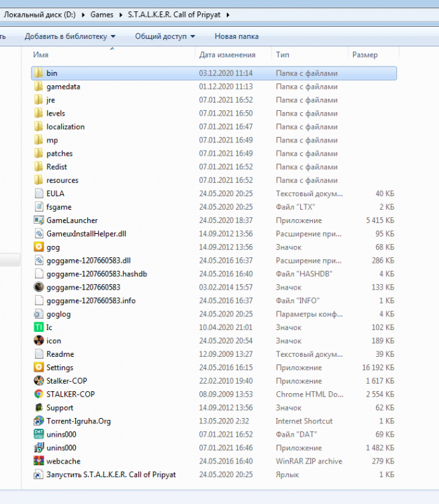Expand breadcrumb arrow after Games

121,15
